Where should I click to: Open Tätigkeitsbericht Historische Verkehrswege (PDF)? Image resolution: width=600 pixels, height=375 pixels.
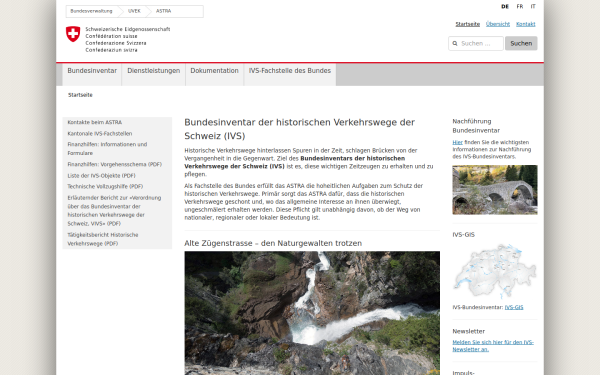pyautogui.click(x=103, y=239)
